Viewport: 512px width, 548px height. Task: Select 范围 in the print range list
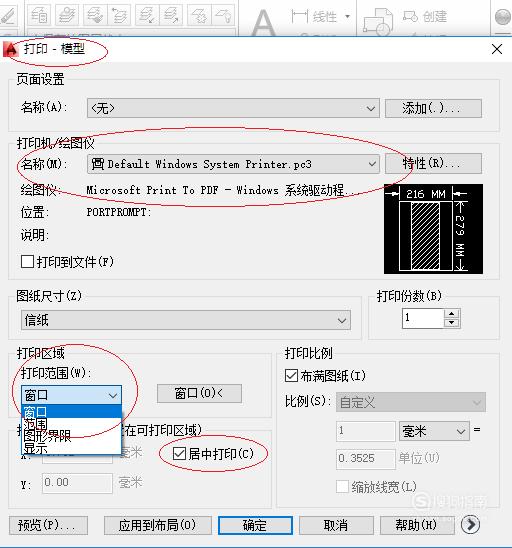[x=71, y=423]
